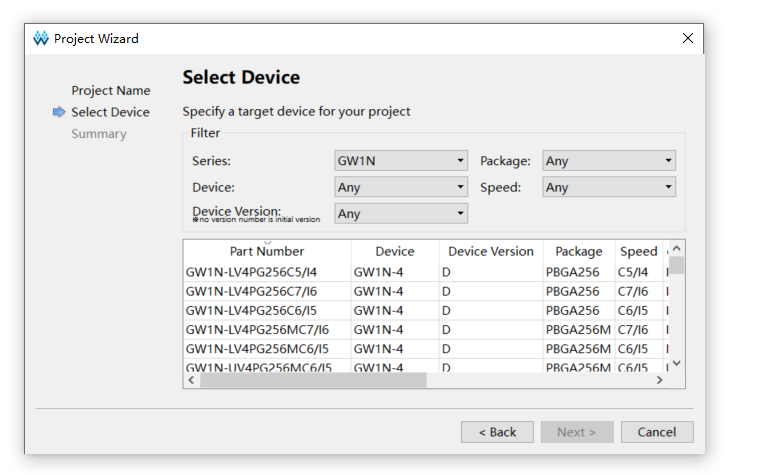Click the Summary step in sidebar
Viewport: 760px width, 475px height.
tap(99, 134)
